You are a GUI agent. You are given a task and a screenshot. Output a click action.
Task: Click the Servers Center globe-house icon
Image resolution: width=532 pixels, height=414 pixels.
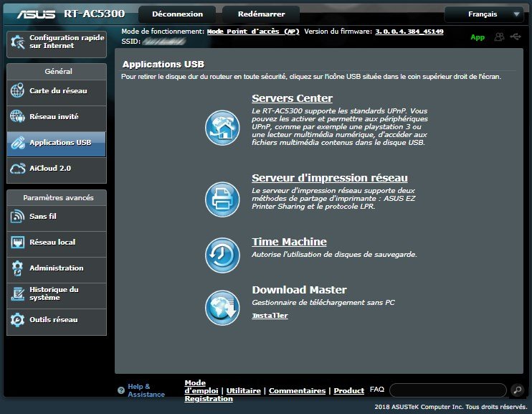pos(222,128)
